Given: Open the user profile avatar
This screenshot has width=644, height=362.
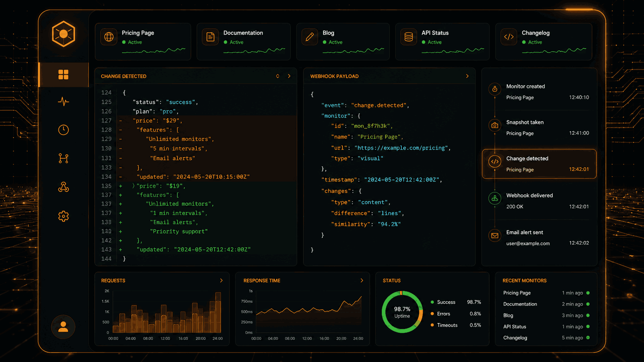Looking at the screenshot, I should (x=63, y=327).
